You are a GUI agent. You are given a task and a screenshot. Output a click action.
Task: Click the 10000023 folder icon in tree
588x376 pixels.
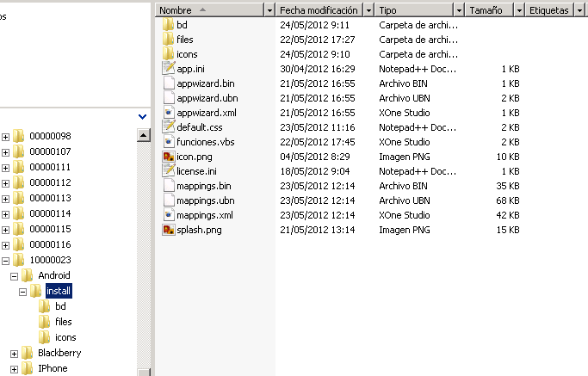[18, 260]
